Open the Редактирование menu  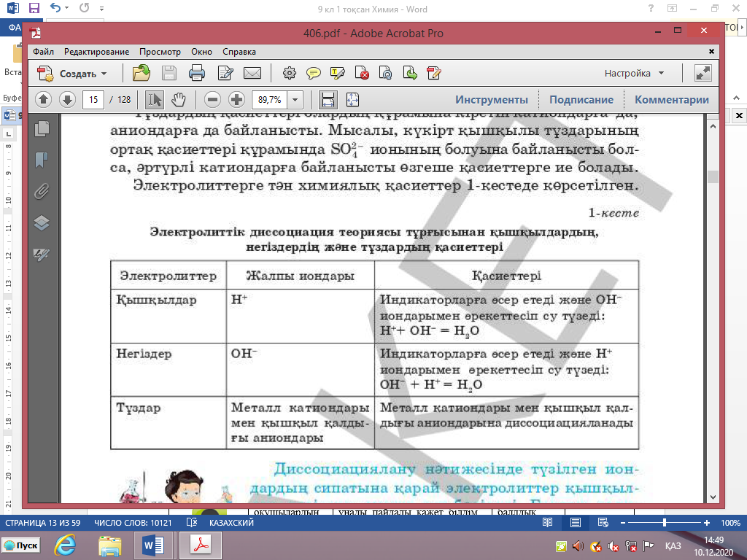pyautogui.click(x=97, y=52)
